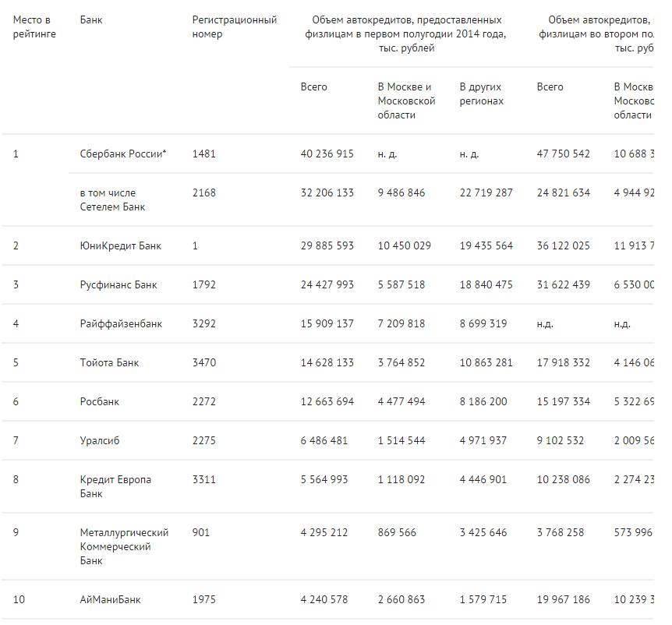This screenshot has width=672, height=625.
Task: Click the value 15 197 334
Action: (x=563, y=402)
